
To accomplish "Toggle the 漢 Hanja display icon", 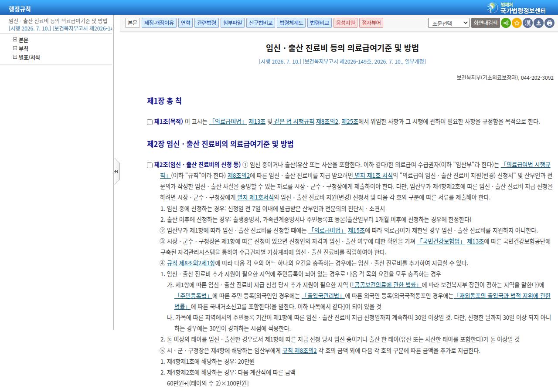I will click(527, 23).
